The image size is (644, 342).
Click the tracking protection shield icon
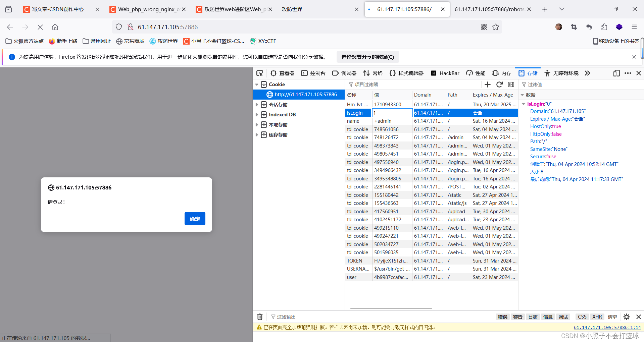click(118, 27)
